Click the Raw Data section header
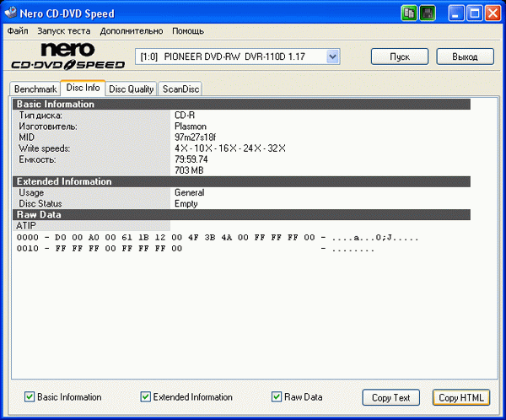The width and height of the screenshot is (506, 420). (241, 215)
